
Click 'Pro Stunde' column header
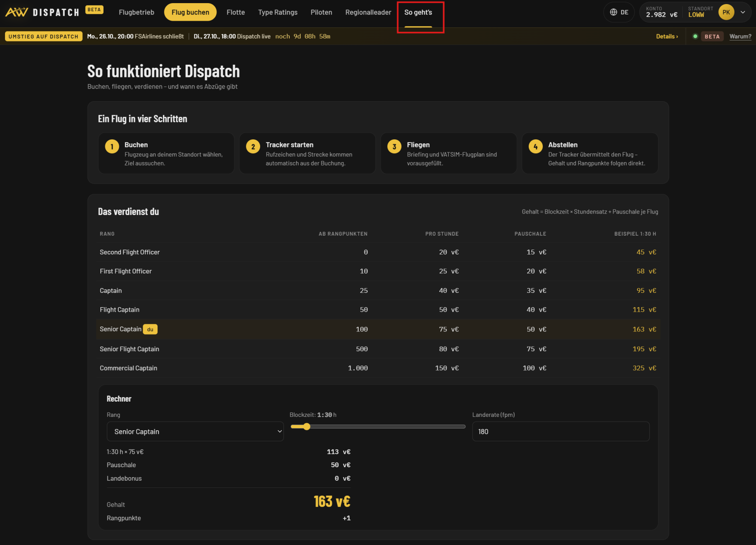point(442,234)
